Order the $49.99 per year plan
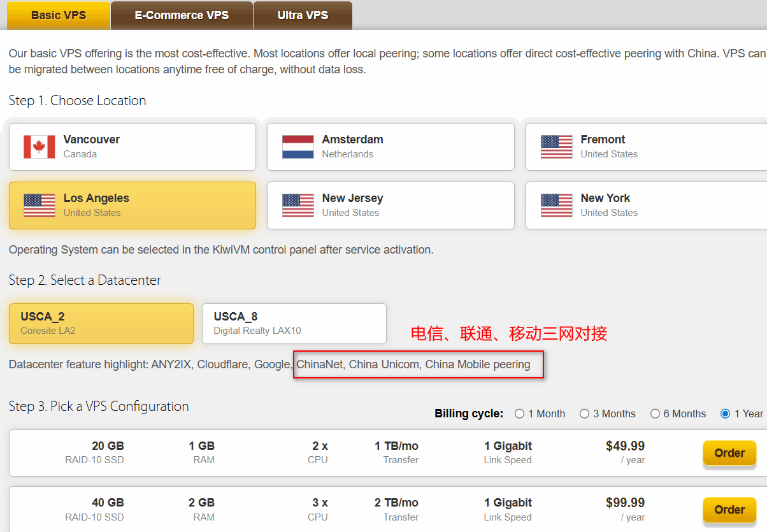 [729, 453]
